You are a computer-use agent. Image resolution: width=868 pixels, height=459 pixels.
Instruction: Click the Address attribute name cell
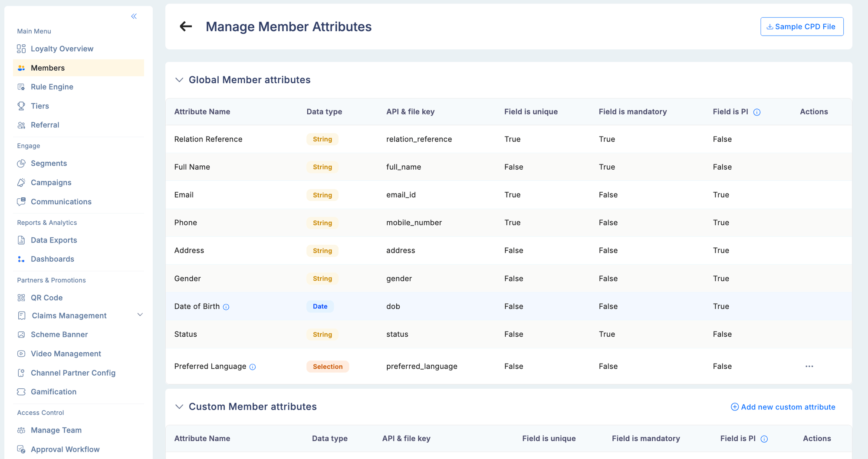coord(189,250)
